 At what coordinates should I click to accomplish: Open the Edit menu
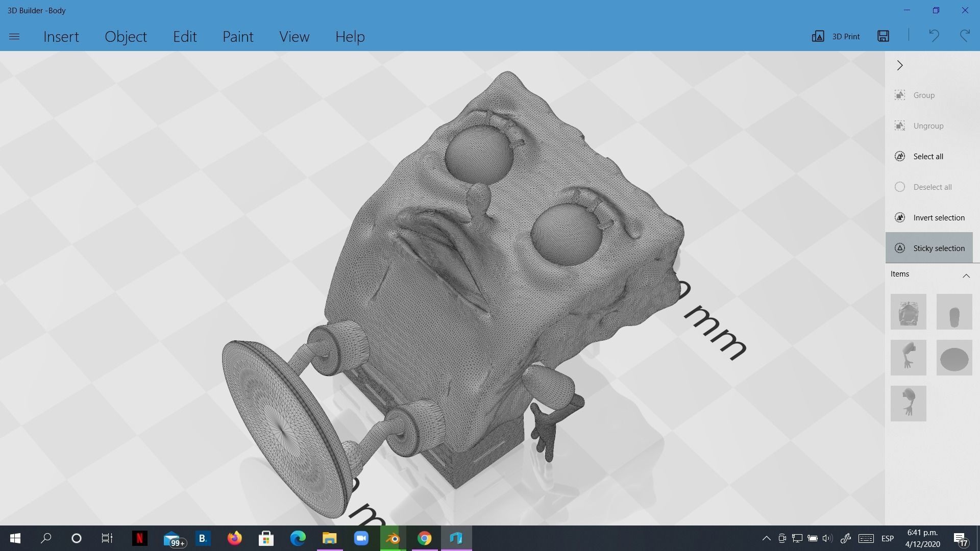[x=185, y=37]
